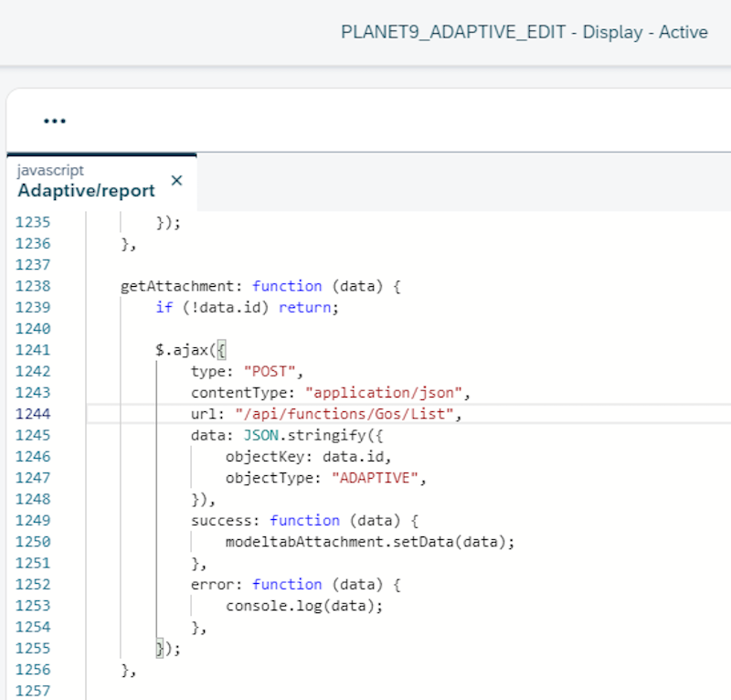
Task: Click objectKey: data.id code line
Action: click(x=308, y=457)
